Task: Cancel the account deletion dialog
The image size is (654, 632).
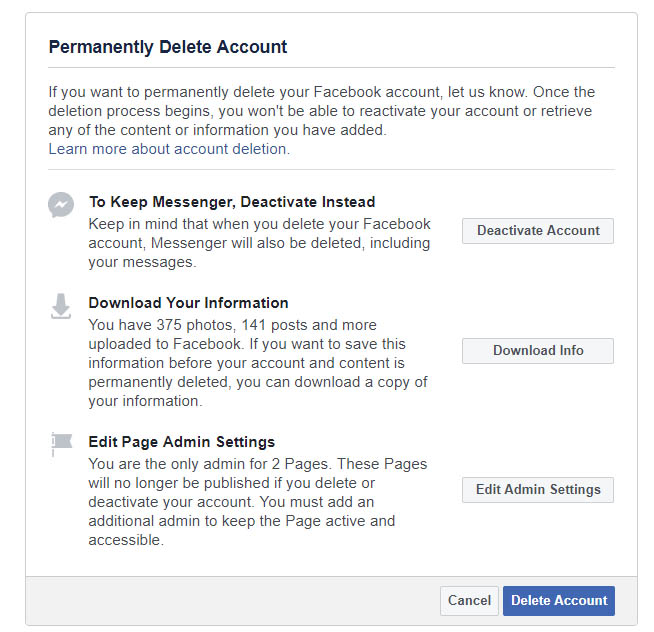Action: coord(469,601)
